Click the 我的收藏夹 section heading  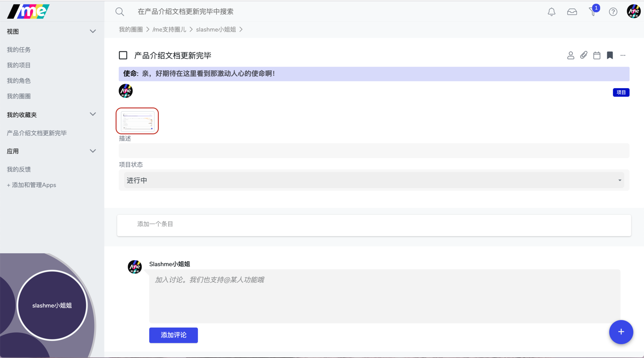coord(22,115)
